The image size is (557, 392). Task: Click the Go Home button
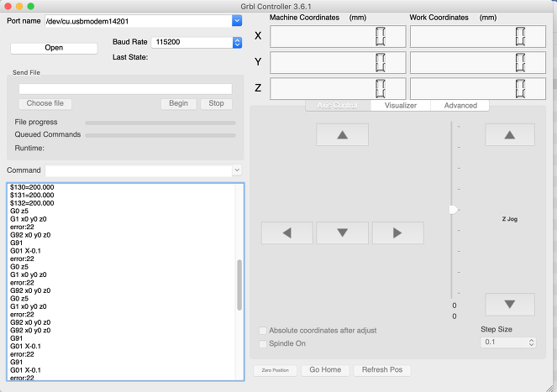click(325, 370)
